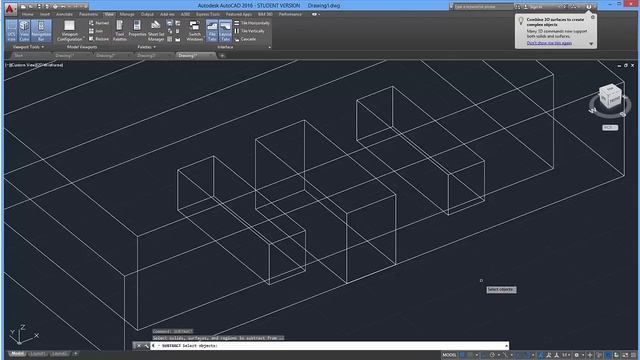Open the Express Tools ribbon tab
Viewport: 640px width, 360px height.
(x=208, y=14)
